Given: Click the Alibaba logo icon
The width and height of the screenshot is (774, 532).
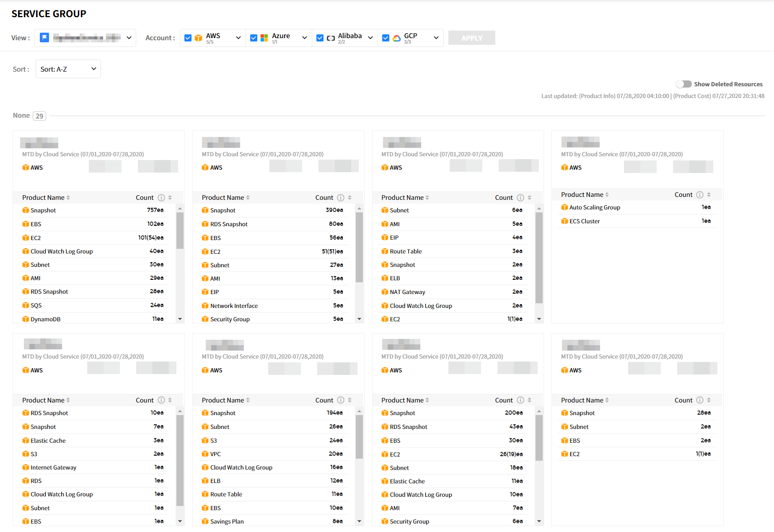Looking at the screenshot, I should click(x=331, y=38).
